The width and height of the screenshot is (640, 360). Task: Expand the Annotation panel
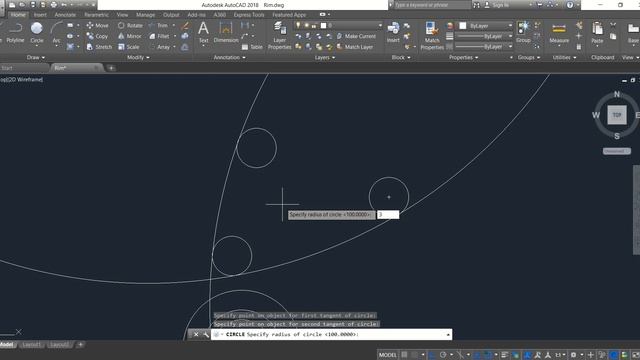pyautogui.click(x=229, y=58)
